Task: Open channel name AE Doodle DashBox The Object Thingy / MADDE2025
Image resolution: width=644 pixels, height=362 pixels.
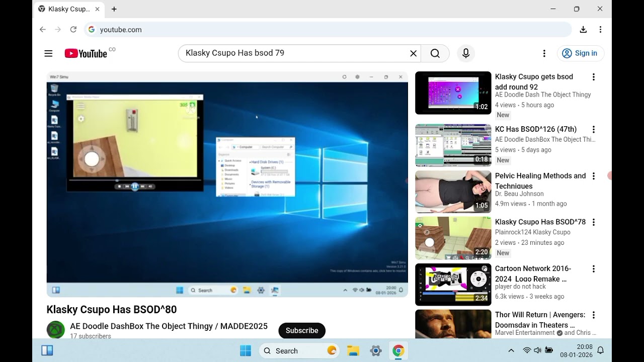Action: 169,326
